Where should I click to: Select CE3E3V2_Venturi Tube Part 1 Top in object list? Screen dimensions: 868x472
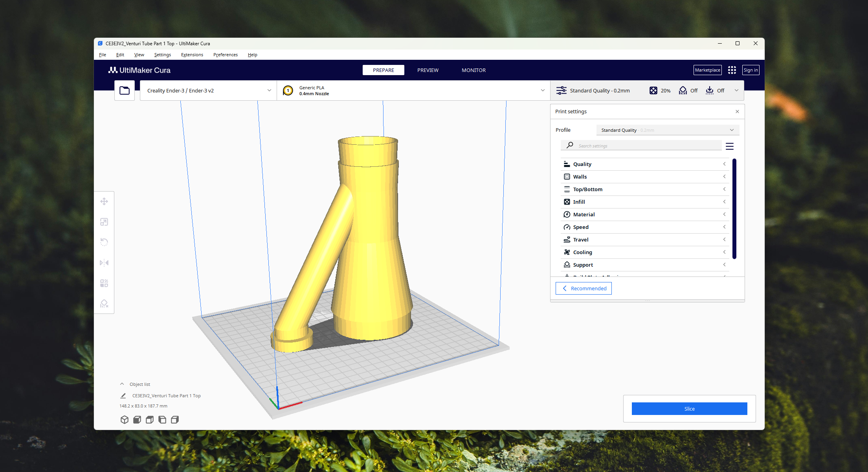(x=167, y=396)
